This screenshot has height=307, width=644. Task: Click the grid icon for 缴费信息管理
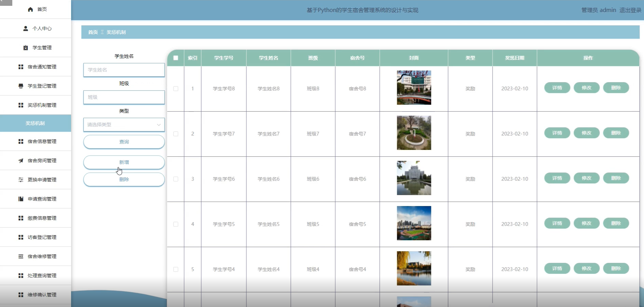(21, 218)
